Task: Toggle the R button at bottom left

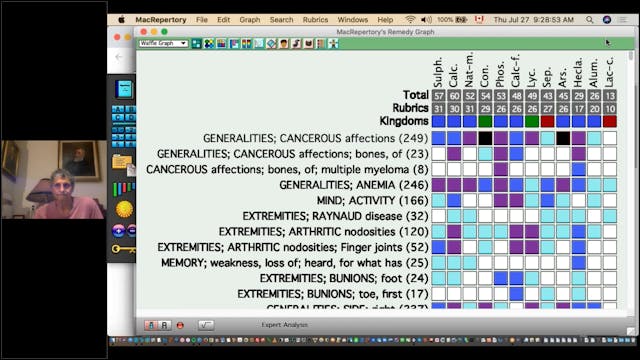Action: tap(164, 325)
